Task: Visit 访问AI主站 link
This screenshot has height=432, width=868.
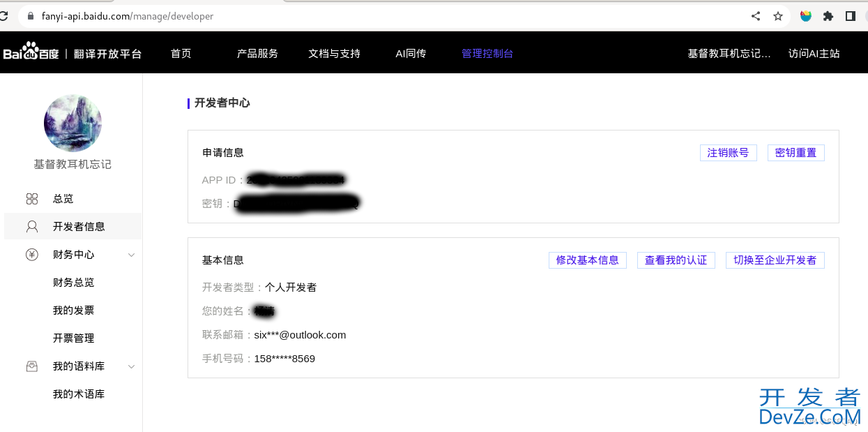Action: pos(814,54)
